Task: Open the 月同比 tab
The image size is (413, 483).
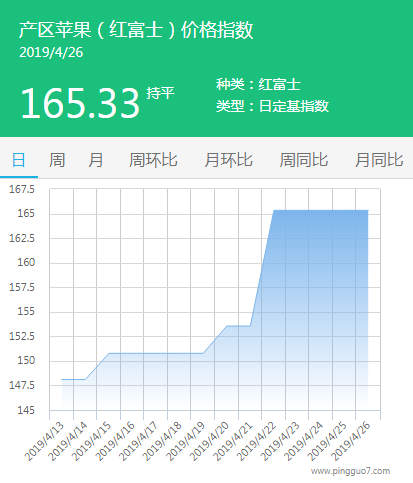Action: tap(379, 160)
